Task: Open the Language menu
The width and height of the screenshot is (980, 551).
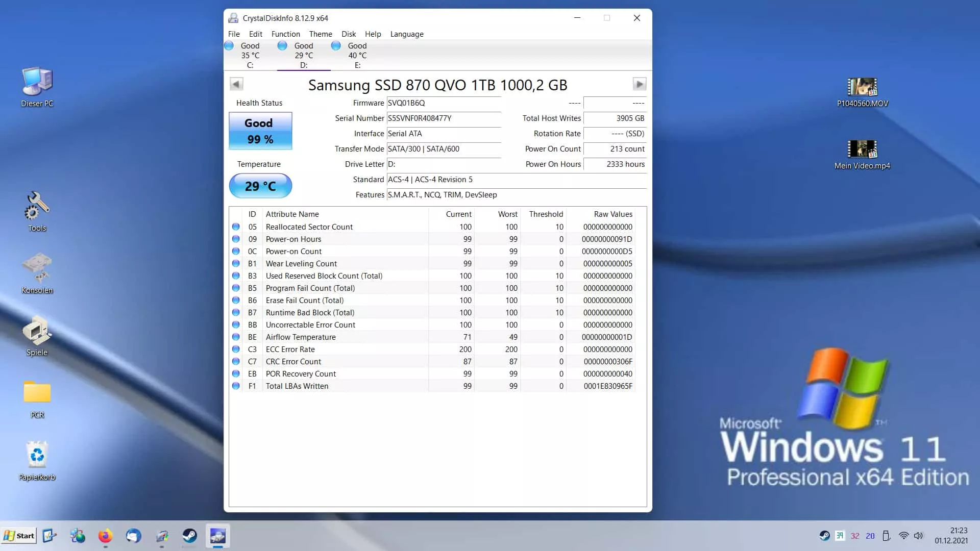Action: pyautogui.click(x=407, y=34)
